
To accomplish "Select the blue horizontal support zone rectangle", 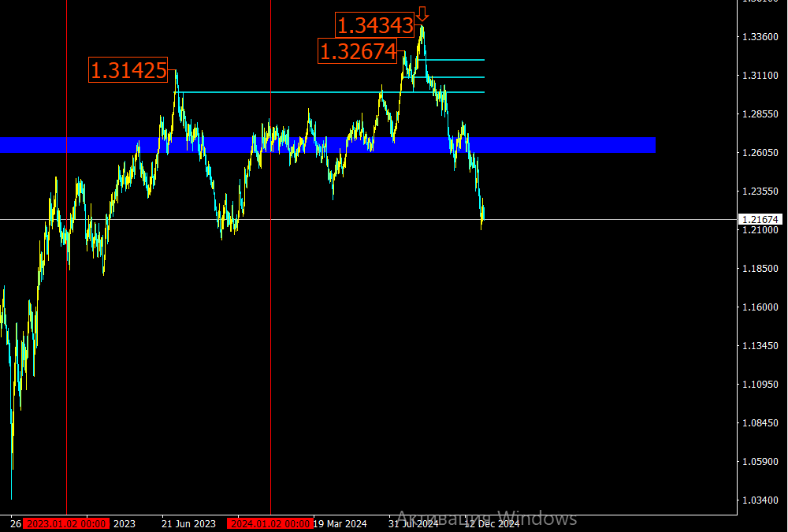I will pyautogui.click(x=328, y=145).
